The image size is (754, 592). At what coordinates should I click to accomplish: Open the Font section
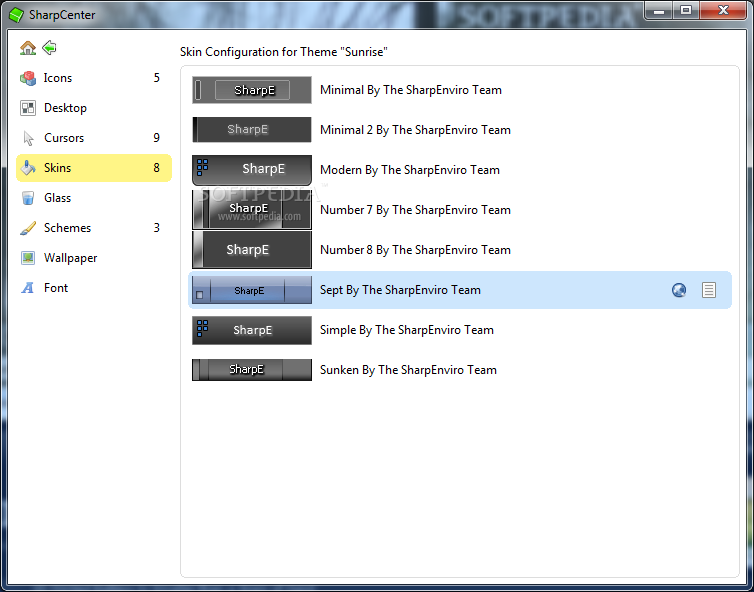(94, 288)
